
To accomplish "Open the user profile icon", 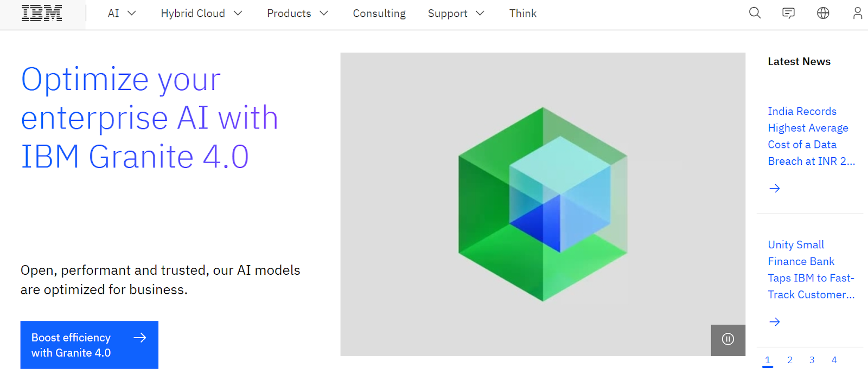I will [857, 13].
